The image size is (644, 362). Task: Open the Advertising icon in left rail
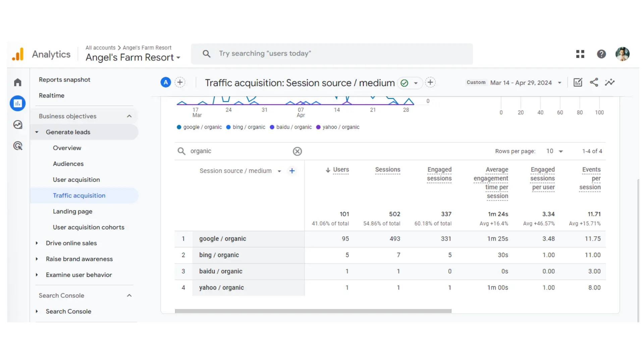[x=18, y=146]
